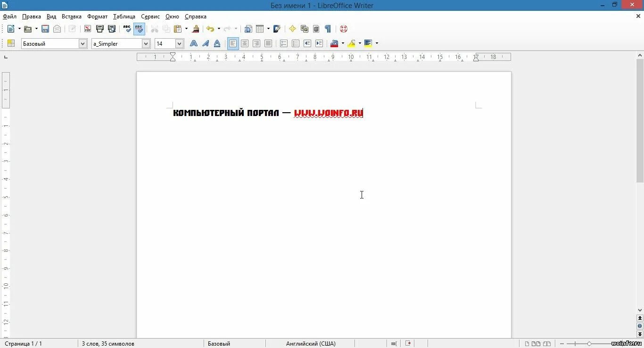Open Print Preview
The image size is (644, 348).
[x=112, y=29]
